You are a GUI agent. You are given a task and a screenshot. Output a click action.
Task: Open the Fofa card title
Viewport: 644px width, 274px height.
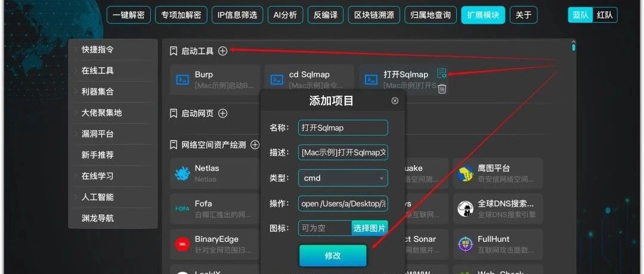tap(204, 204)
